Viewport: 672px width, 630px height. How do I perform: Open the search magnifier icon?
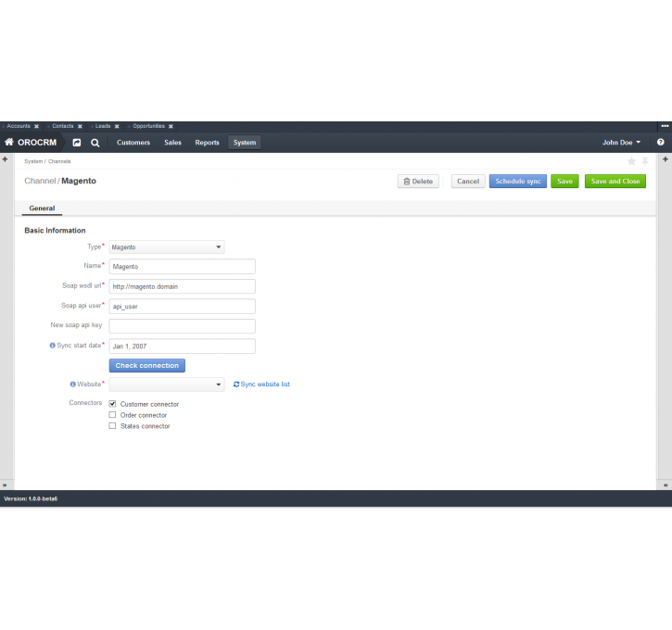click(95, 143)
